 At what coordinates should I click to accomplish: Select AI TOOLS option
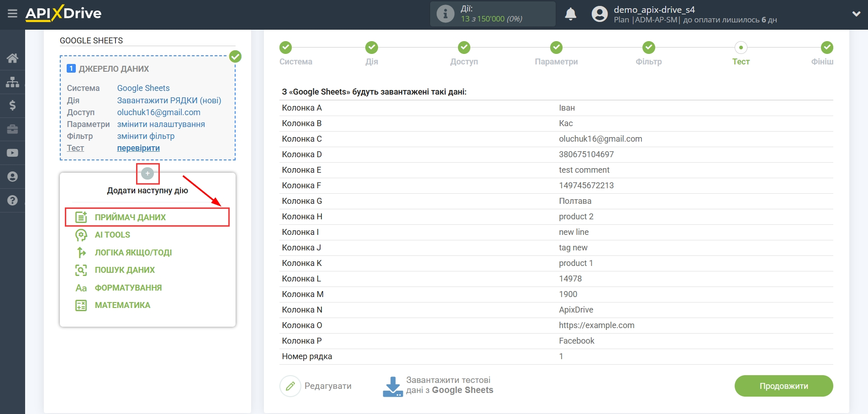click(112, 235)
